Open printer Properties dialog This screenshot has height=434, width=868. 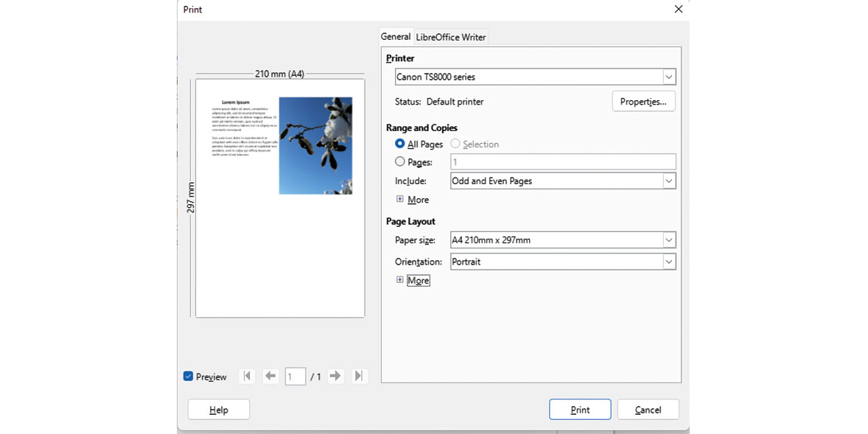pos(643,102)
